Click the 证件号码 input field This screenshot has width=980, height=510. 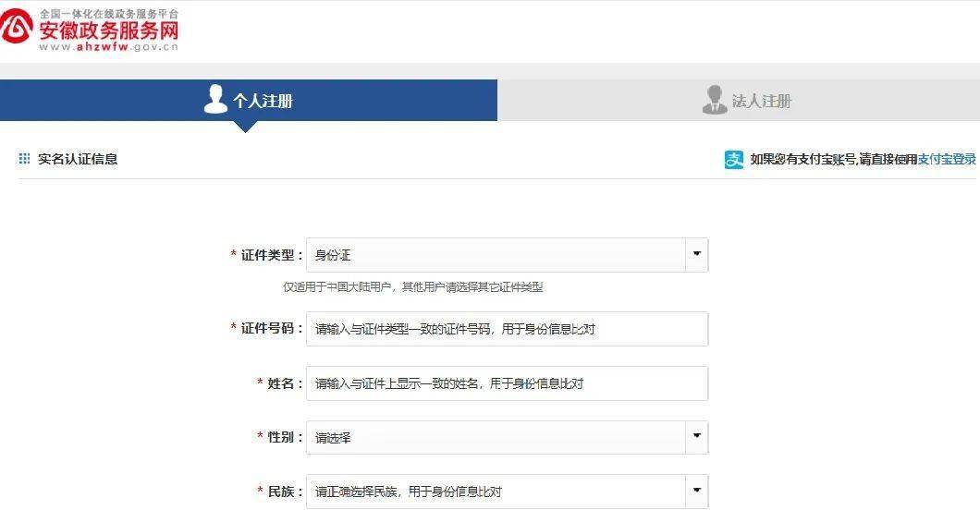(507, 329)
